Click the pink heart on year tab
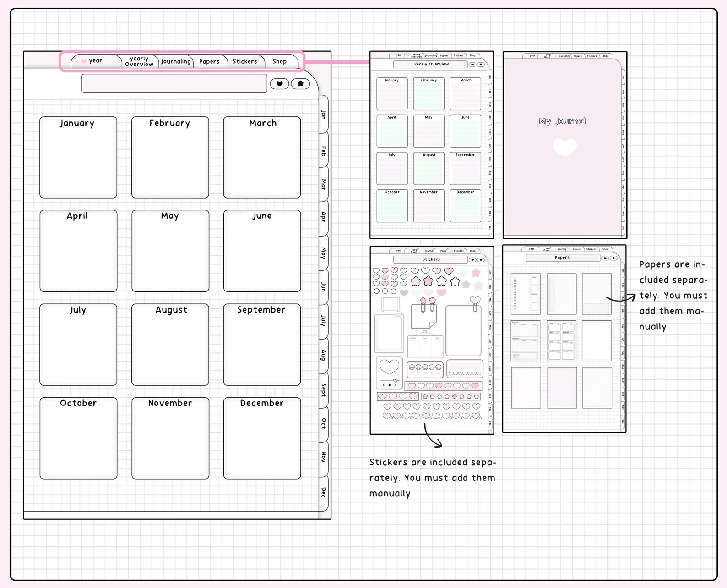 (x=84, y=61)
